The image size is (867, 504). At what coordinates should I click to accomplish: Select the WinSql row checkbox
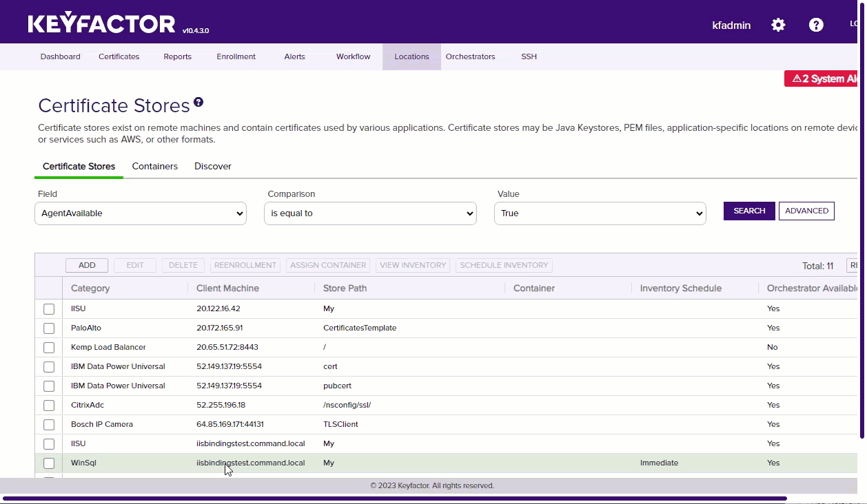(49, 463)
